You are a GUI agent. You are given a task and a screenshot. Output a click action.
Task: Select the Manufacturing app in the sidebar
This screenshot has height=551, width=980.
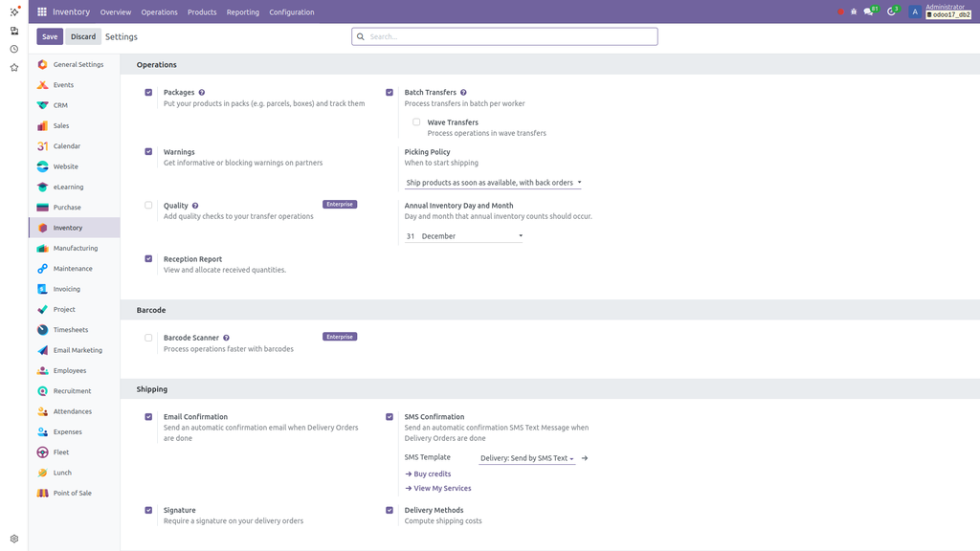click(x=72, y=248)
